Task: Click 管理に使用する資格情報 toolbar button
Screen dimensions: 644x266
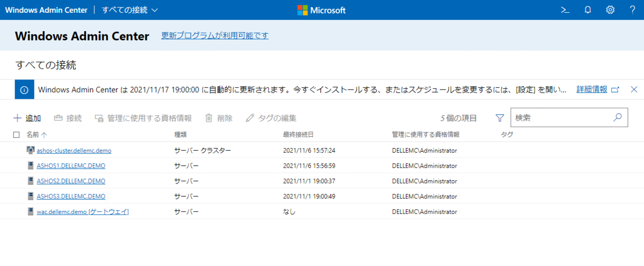Action: (x=143, y=118)
